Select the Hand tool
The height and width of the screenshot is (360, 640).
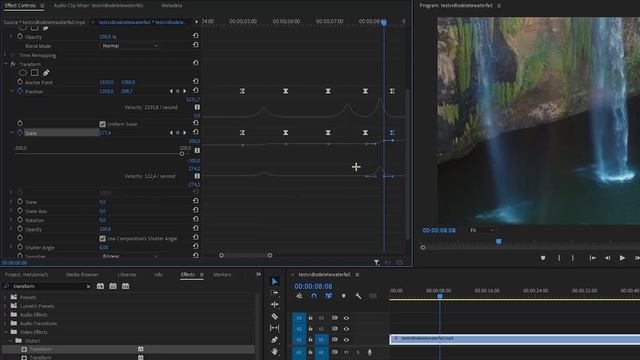[x=274, y=351]
